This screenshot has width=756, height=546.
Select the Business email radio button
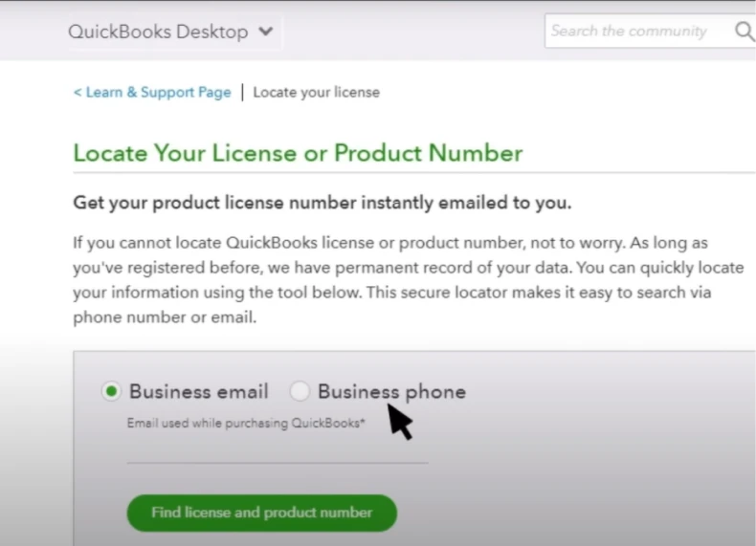point(111,391)
